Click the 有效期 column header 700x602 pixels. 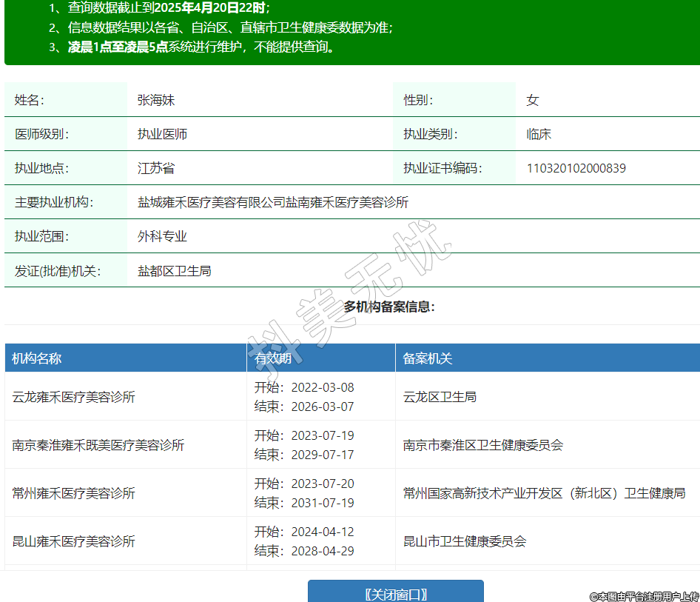[278, 358]
